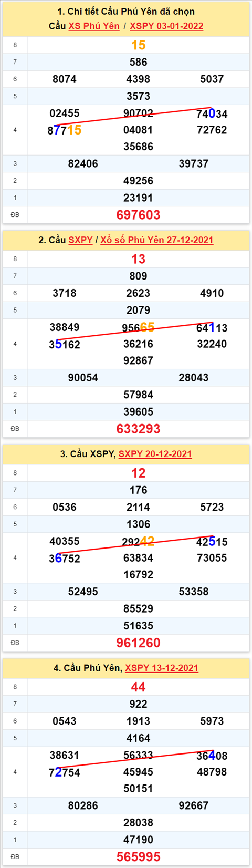Open the XS Phú Yên link
Viewport: 252px width, 868px height.
tap(94, 26)
